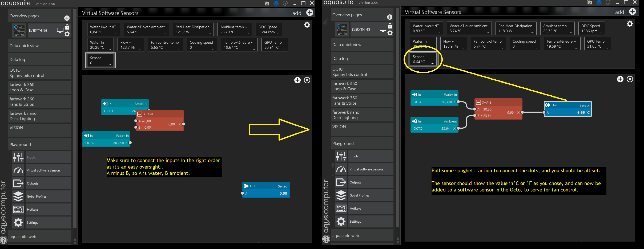Select the EVERYTHING page thumbnail in left window
The width and height of the screenshot is (644, 249).
pyautogui.click(x=19, y=31)
